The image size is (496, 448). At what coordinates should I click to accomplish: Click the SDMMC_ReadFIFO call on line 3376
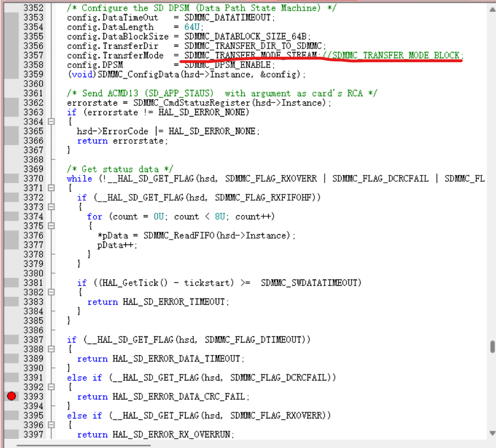pos(179,235)
